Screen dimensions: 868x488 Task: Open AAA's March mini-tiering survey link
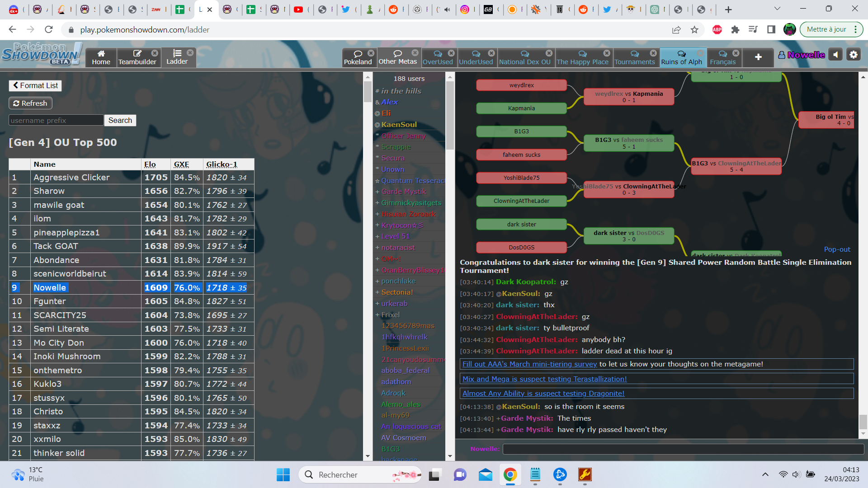point(529,364)
